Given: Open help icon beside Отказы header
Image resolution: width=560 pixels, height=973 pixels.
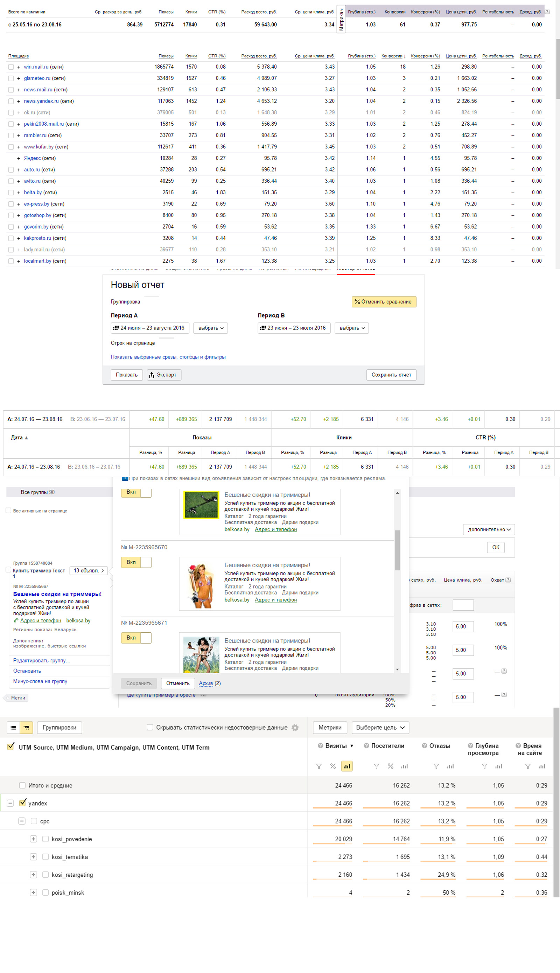Looking at the screenshot, I should tap(425, 745).
